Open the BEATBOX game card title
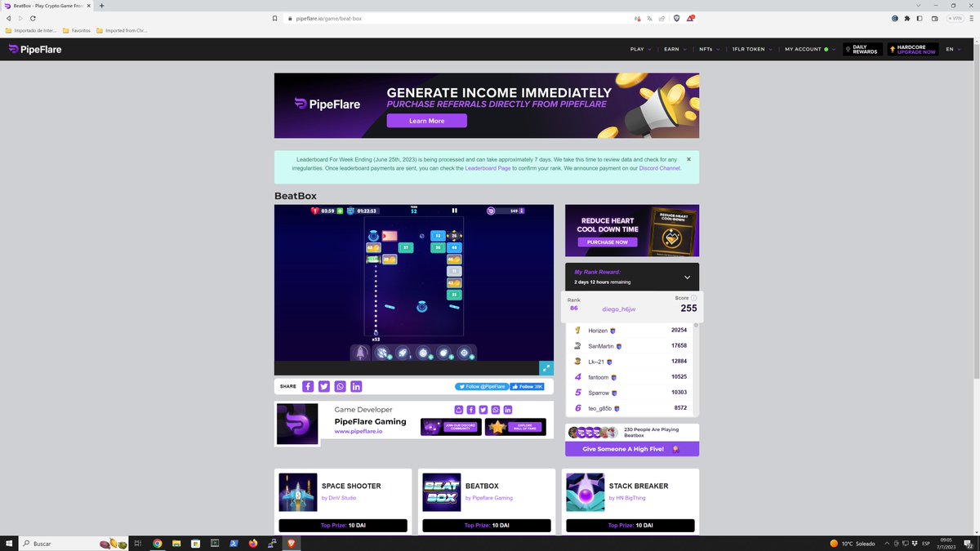 coord(482,486)
